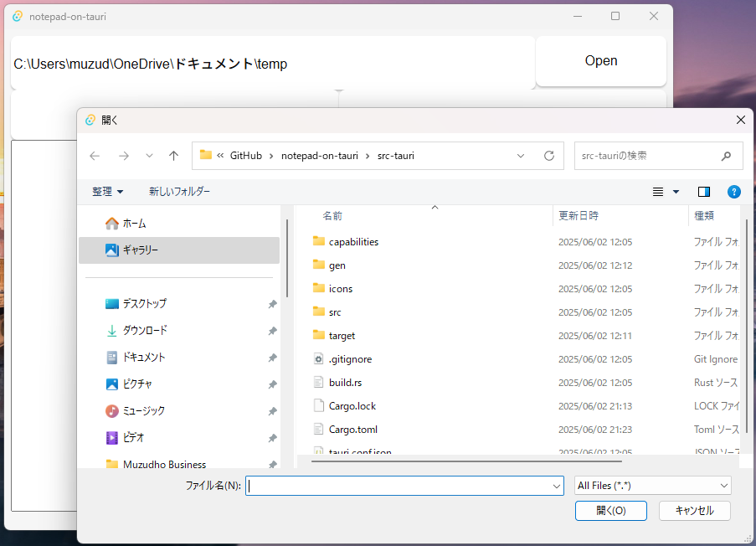Click pin icon next to ミュージック
756x546 pixels.
tap(272, 411)
